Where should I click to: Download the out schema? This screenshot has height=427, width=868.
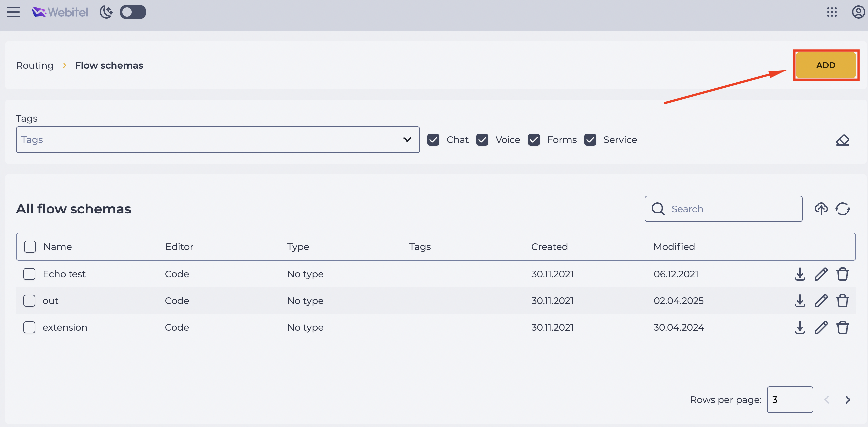pyautogui.click(x=800, y=301)
